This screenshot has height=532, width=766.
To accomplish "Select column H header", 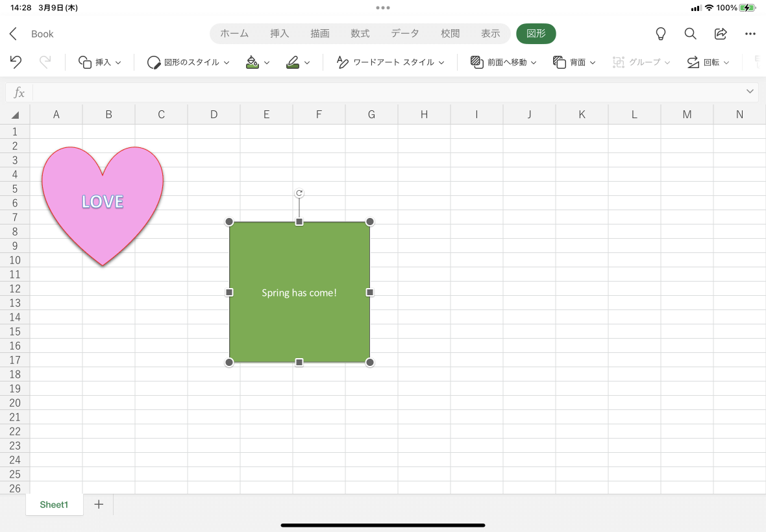I will tap(424, 114).
